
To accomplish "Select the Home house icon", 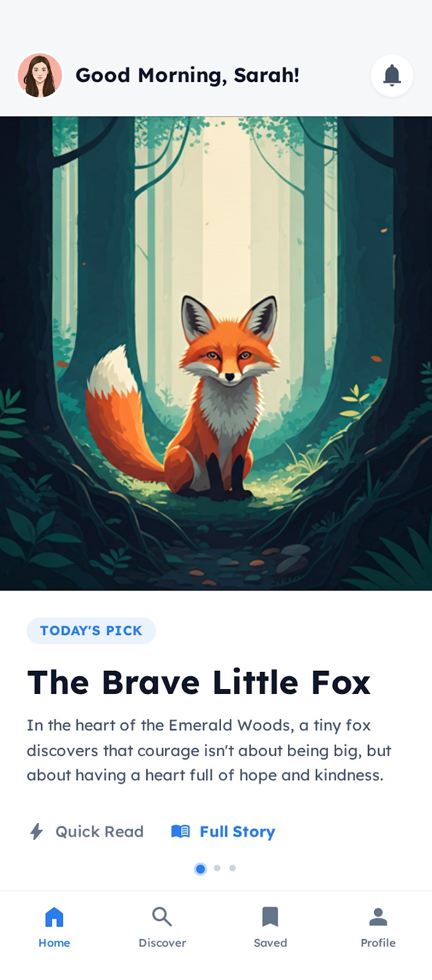I will pyautogui.click(x=54, y=917).
